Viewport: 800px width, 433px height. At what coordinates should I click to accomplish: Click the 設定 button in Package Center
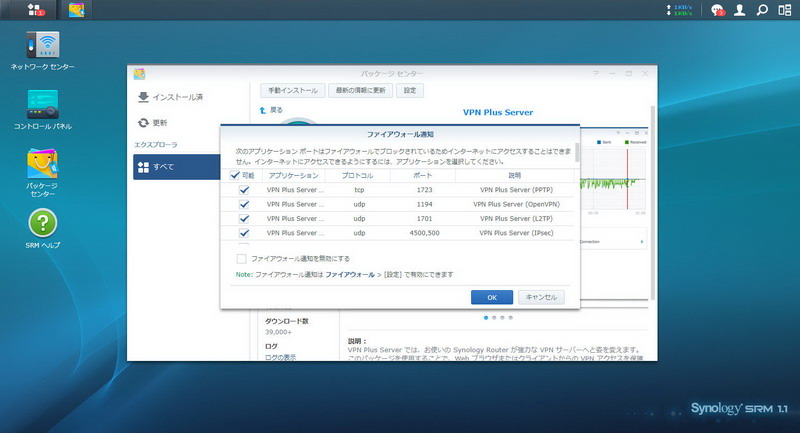[x=410, y=91]
